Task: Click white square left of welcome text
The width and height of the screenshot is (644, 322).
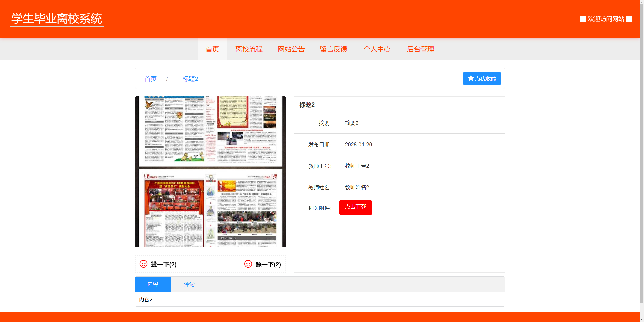Action: click(x=583, y=19)
